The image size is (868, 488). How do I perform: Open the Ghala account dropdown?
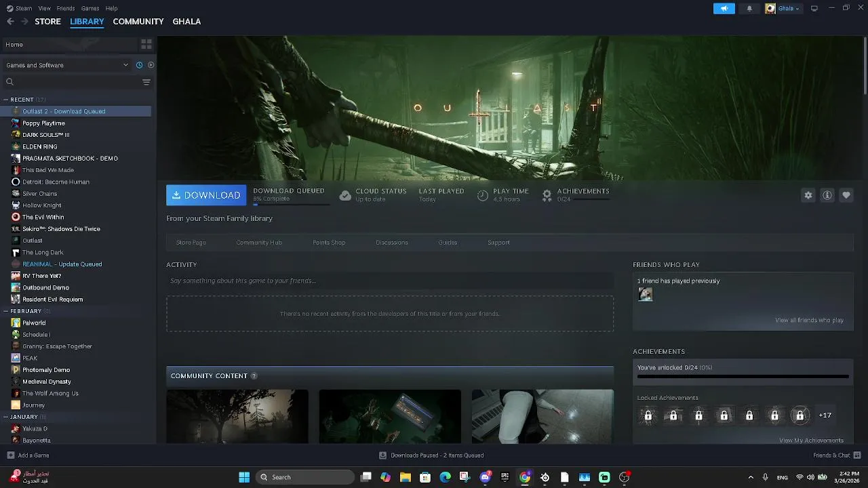[x=783, y=8]
